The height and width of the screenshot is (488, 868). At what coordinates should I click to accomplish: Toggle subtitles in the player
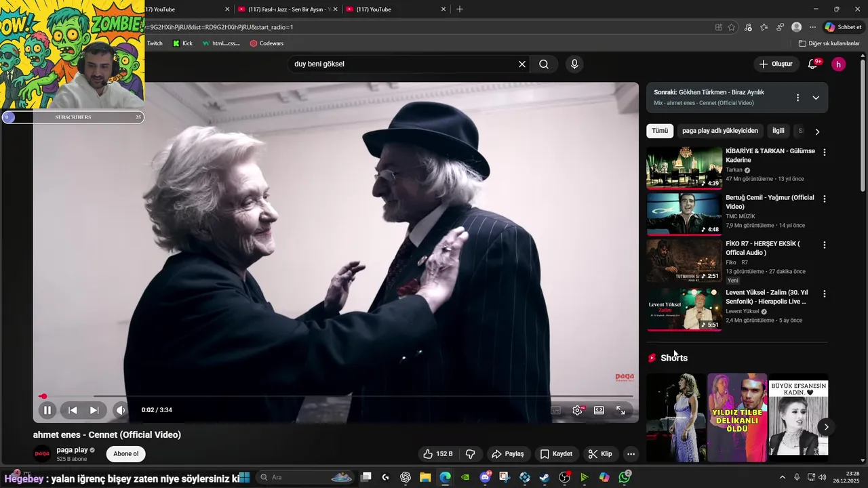[x=555, y=410]
